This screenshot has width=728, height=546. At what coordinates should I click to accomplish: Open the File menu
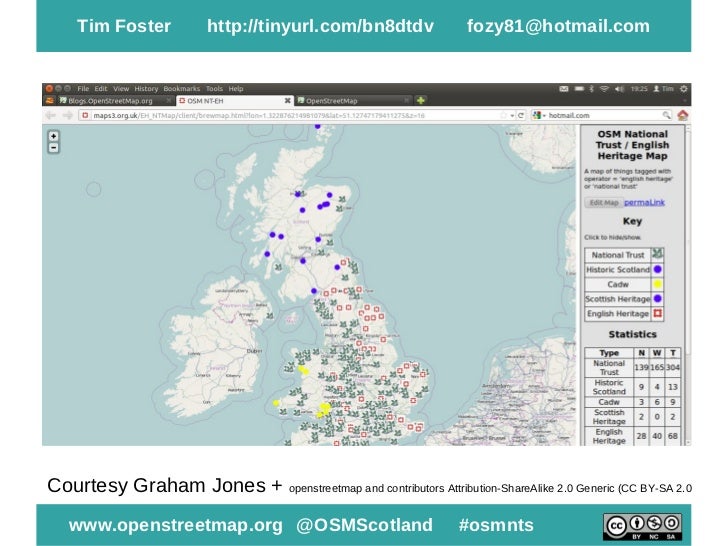[83, 89]
